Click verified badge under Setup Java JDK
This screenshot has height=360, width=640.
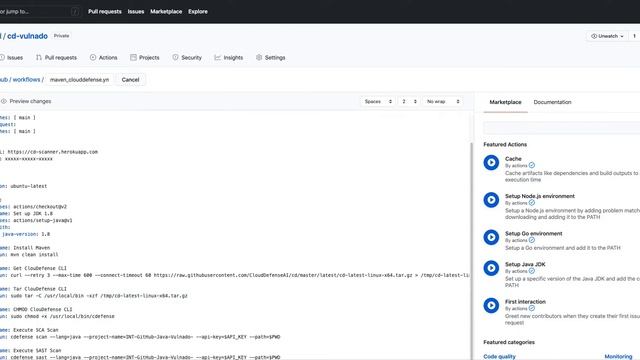[x=532, y=271]
